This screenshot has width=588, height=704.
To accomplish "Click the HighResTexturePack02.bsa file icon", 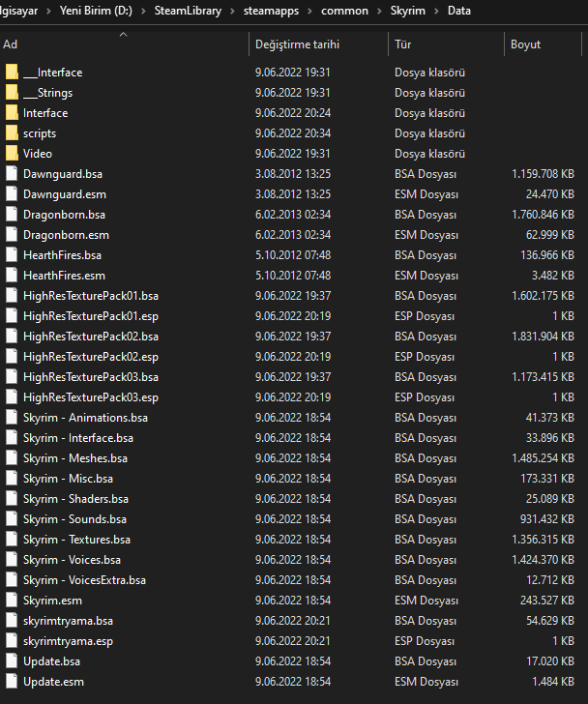I will click(x=12, y=336).
